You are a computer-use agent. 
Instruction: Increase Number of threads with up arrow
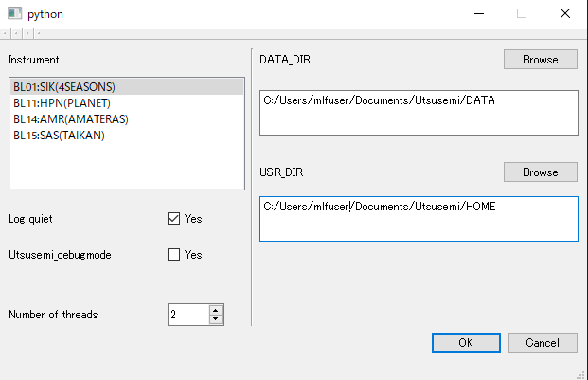tap(216, 309)
